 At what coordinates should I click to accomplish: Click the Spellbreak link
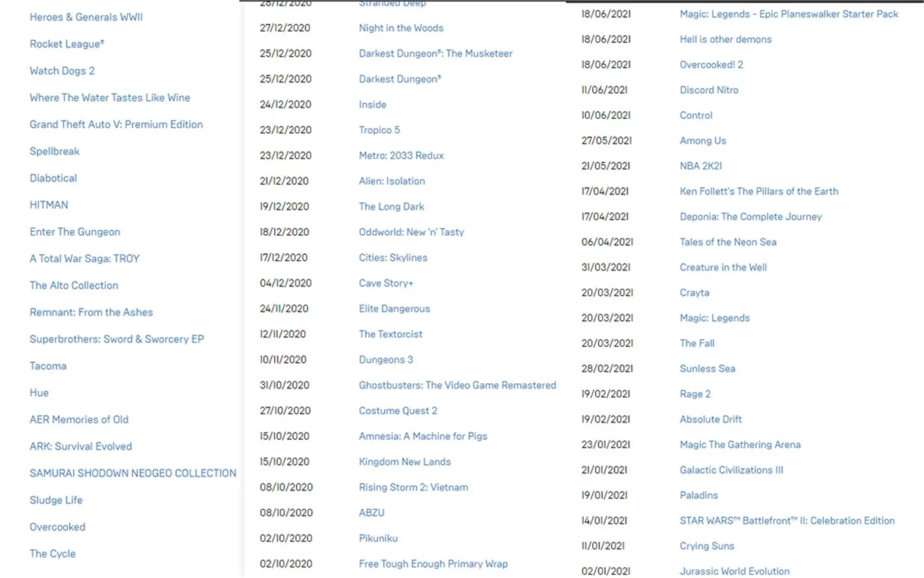[54, 151]
